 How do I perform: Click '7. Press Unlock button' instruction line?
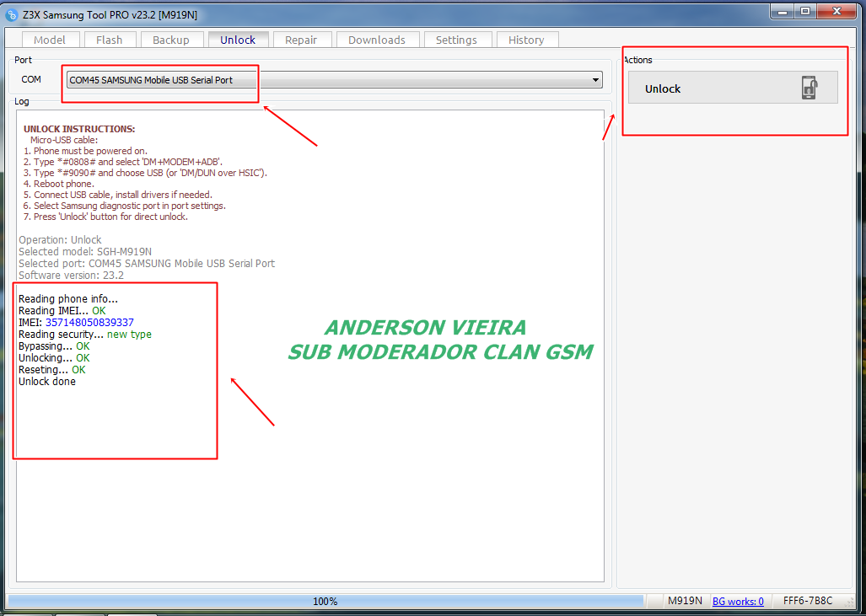(x=105, y=217)
